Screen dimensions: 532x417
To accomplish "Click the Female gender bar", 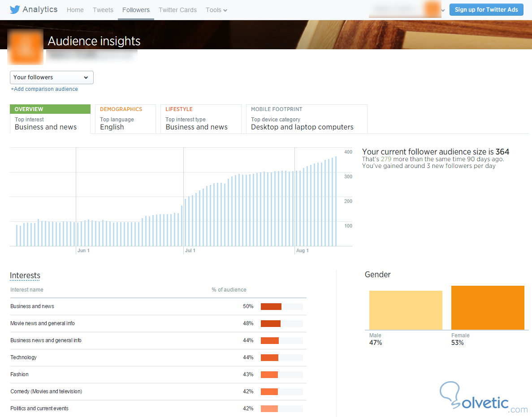I will (488, 308).
